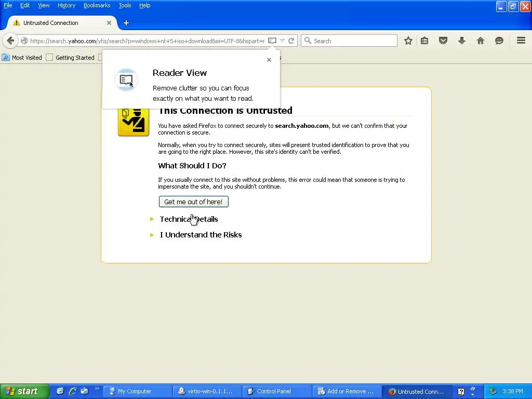Click Get me out of here! button

click(x=193, y=202)
